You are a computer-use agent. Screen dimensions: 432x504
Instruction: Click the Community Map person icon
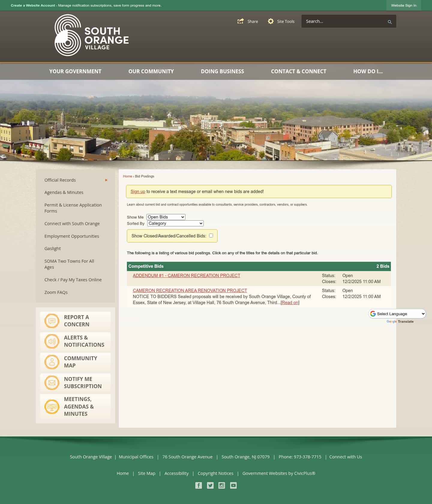(x=52, y=362)
